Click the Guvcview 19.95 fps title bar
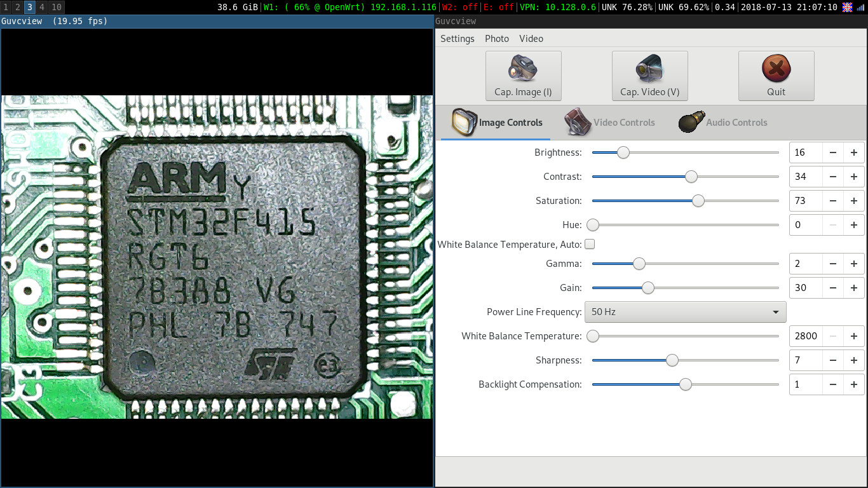Image resolution: width=868 pixels, height=488 pixels. coord(217,21)
